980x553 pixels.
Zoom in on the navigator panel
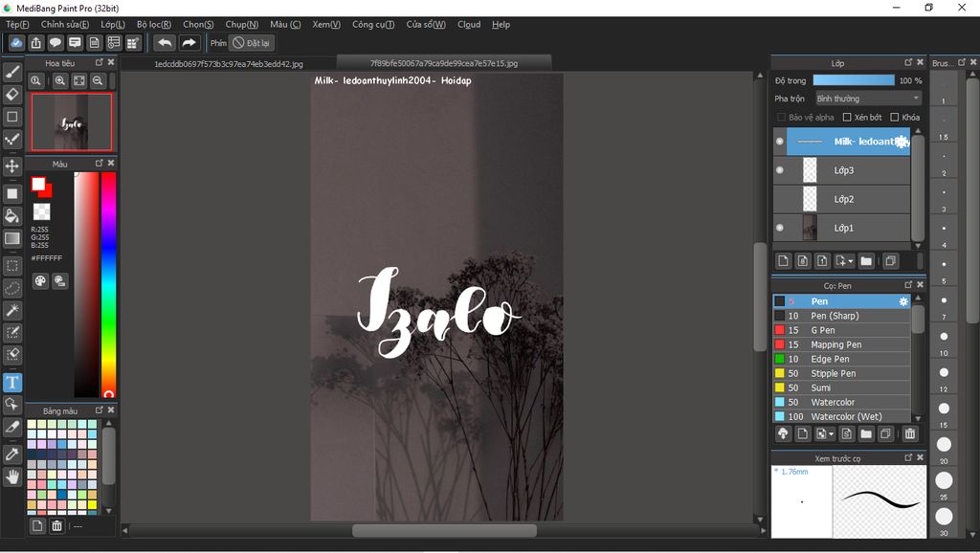[x=60, y=80]
